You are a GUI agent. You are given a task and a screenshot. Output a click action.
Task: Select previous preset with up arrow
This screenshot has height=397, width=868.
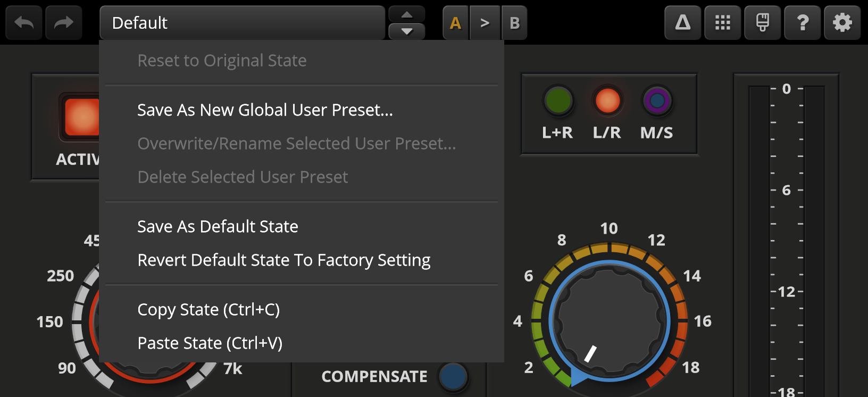pos(407,14)
